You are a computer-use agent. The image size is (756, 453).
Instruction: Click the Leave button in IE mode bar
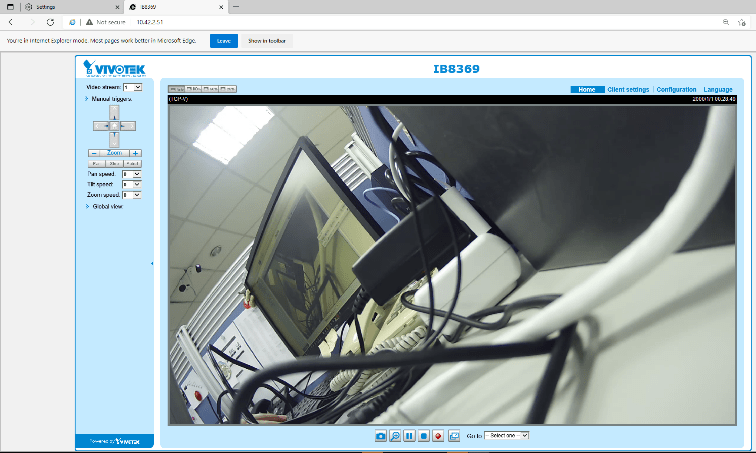223,41
